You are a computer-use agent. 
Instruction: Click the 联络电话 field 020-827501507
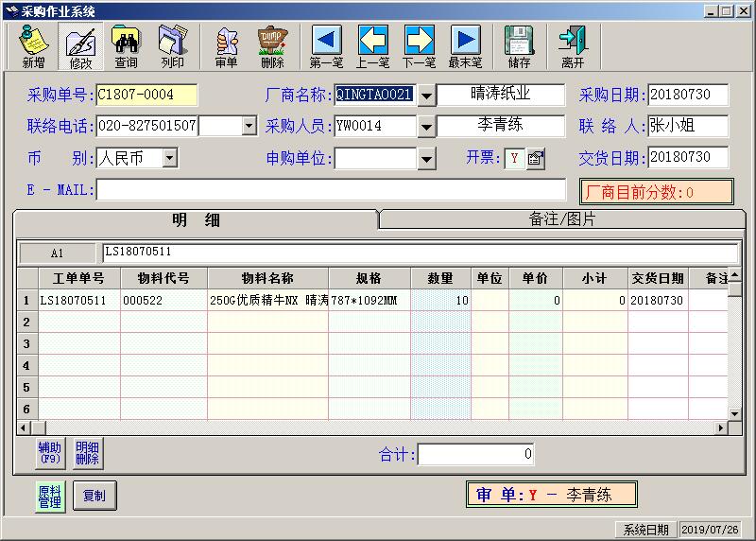147,126
